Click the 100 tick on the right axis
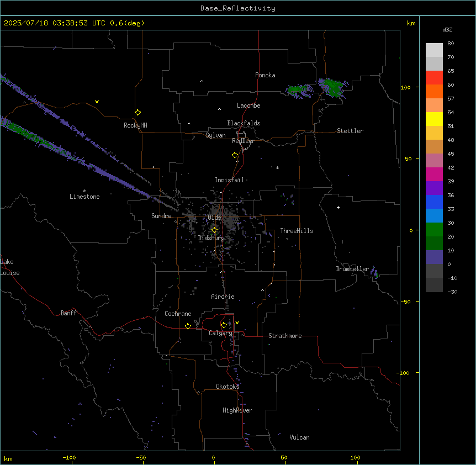 (x=405, y=87)
